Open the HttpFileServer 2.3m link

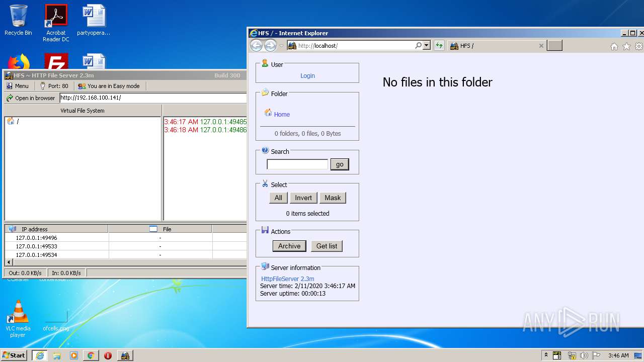288,279
